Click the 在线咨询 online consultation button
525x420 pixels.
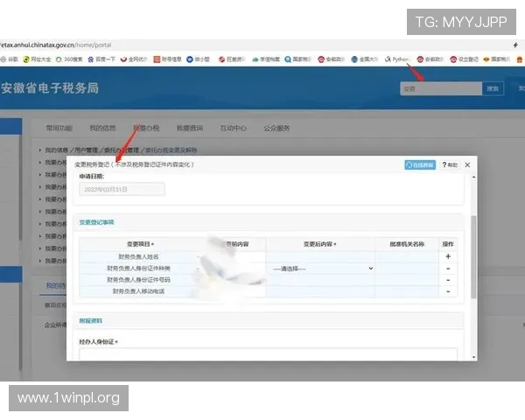[x=420, y=164]
